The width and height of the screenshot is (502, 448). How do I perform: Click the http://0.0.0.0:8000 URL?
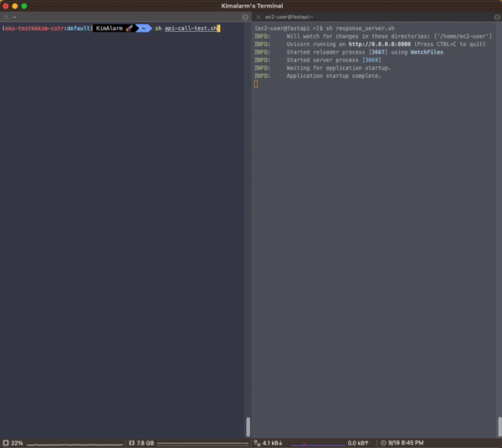[379, 44]
